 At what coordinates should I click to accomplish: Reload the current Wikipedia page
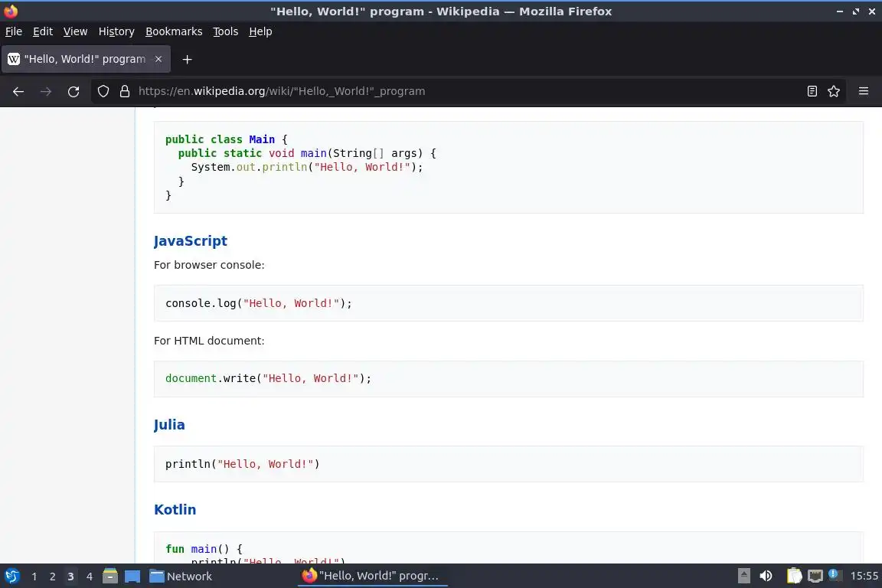pyautogui.click(x=73, y=91)
